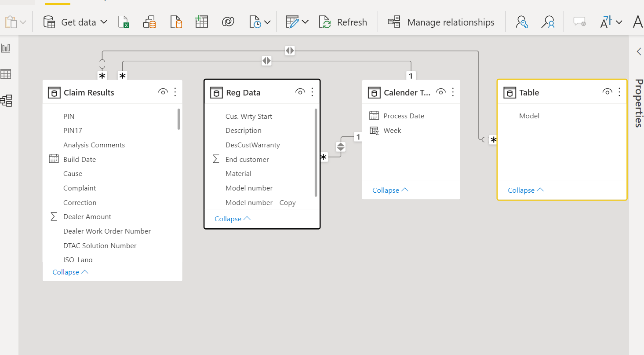Collapse the Claim Results table

(x=70, y=272)
